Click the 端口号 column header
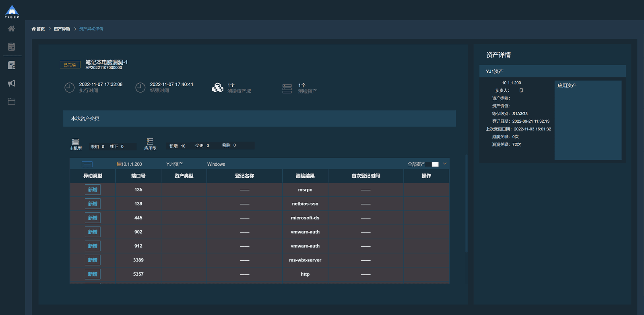644x315 pixels. (x=138, y=176)
